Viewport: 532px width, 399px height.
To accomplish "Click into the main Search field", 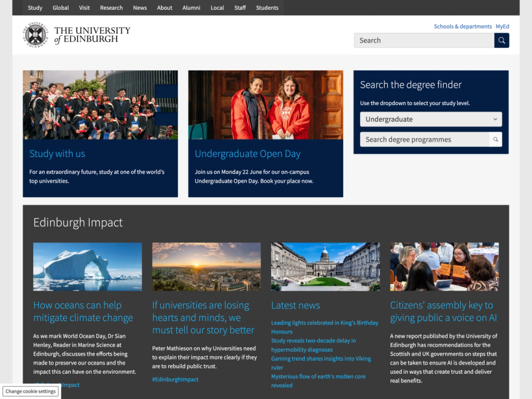I will [424, 40].
